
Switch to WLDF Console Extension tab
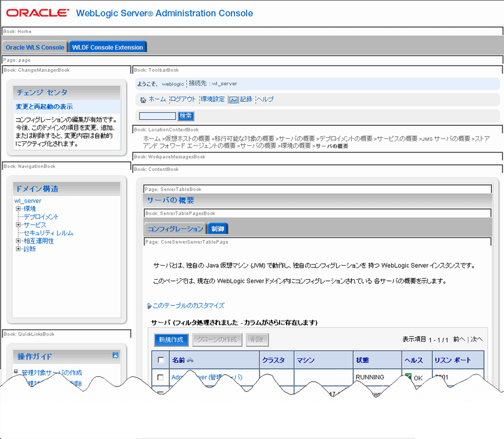pos(108,47)
